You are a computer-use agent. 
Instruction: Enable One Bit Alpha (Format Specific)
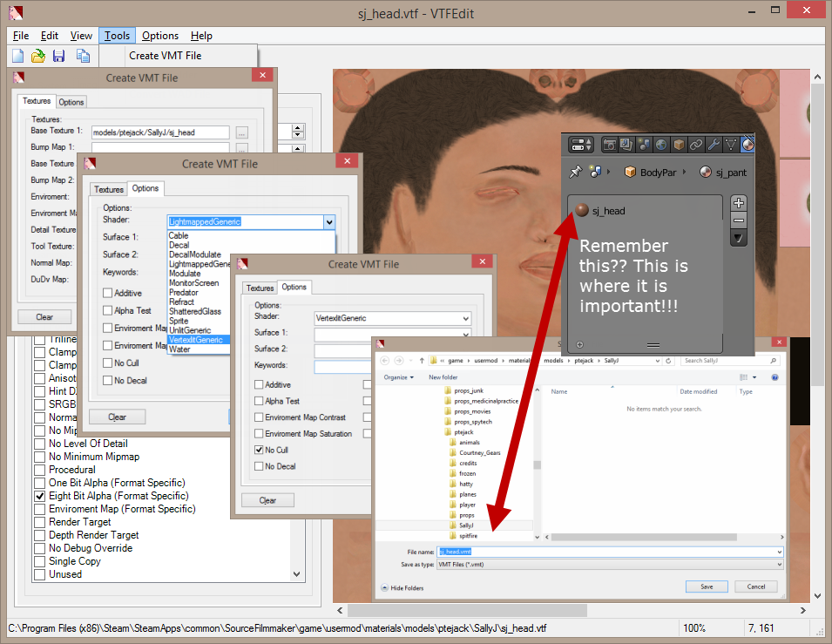pos(39,483)
